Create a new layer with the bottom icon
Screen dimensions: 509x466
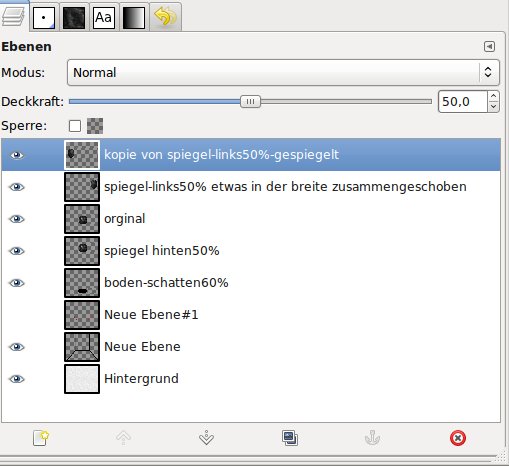[x=41, y=438]
